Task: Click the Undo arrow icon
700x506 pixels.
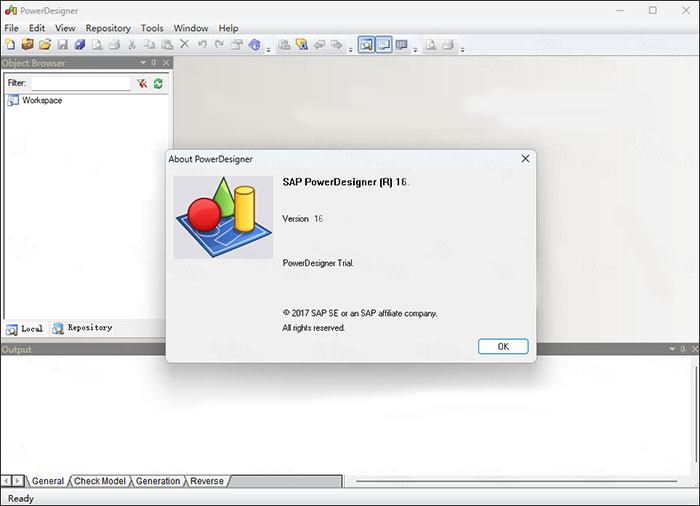Action: [202, 44]
